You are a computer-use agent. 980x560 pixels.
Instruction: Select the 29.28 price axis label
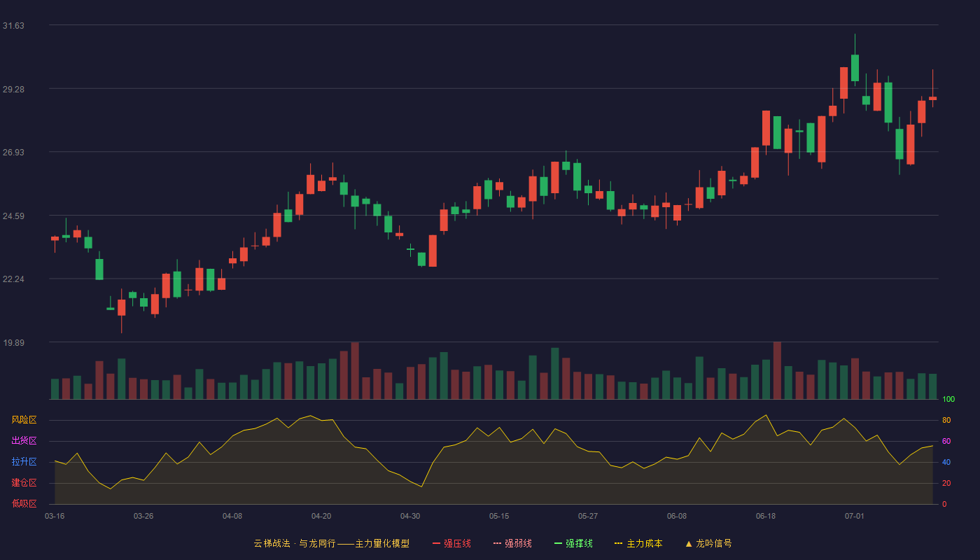click(13, 90)
